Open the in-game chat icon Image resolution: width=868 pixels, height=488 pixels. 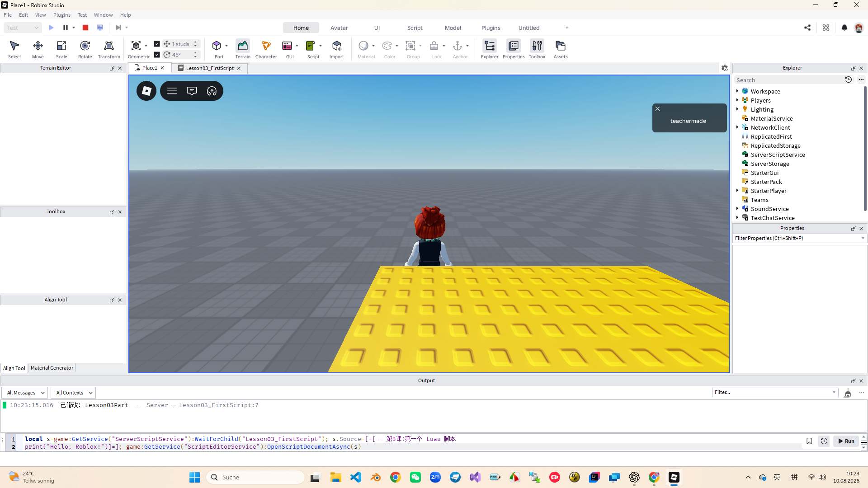192,91
